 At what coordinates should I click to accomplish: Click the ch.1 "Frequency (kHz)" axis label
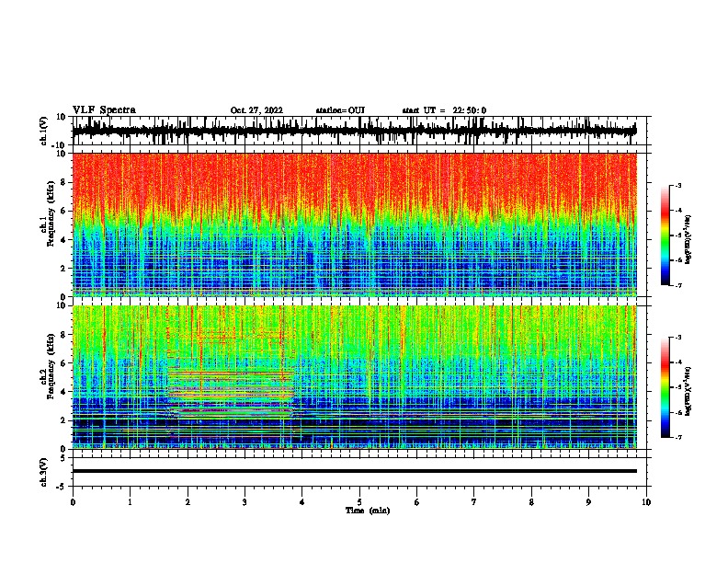click(51, 213)
